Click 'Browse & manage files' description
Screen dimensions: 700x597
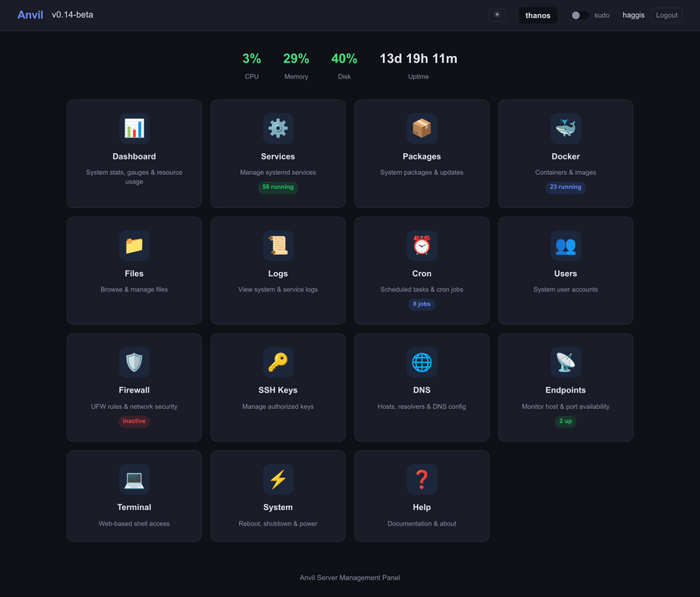[134, 290]
